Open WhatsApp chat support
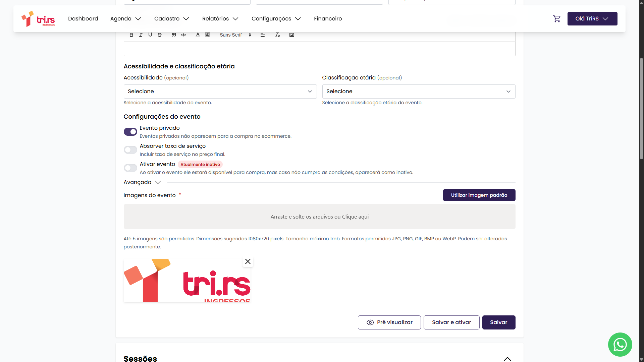Viewport: 644px width, 362px height. pos(620,345)
